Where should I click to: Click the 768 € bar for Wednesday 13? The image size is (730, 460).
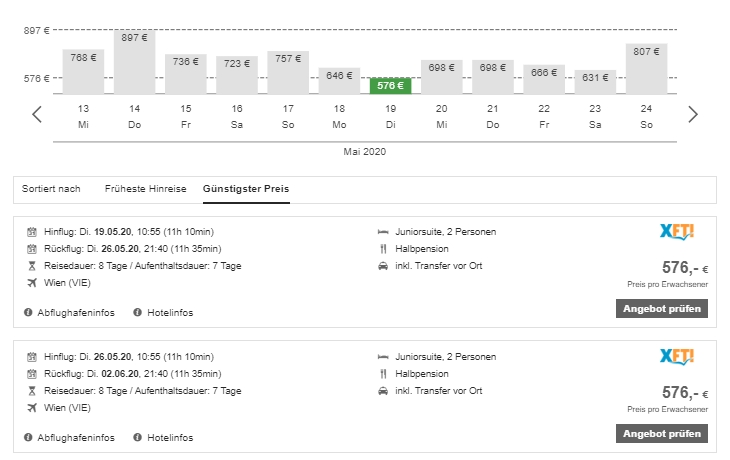tap(83, 71)
